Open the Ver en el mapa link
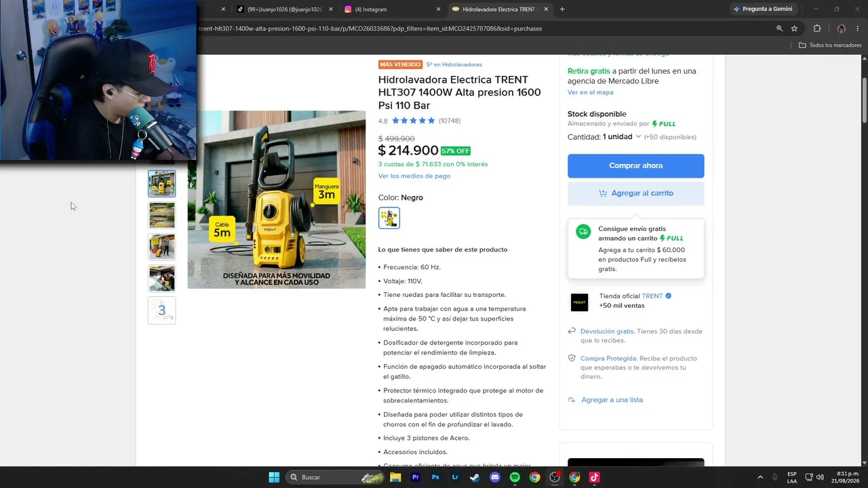Image resolution: width=868 pixels, height=488 pixels. [591, 92]
